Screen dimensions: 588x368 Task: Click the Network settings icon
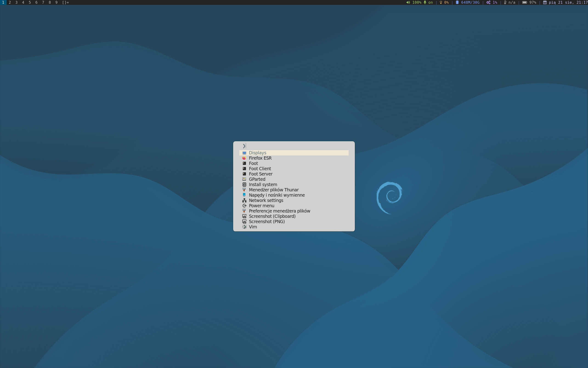(244, 200)
